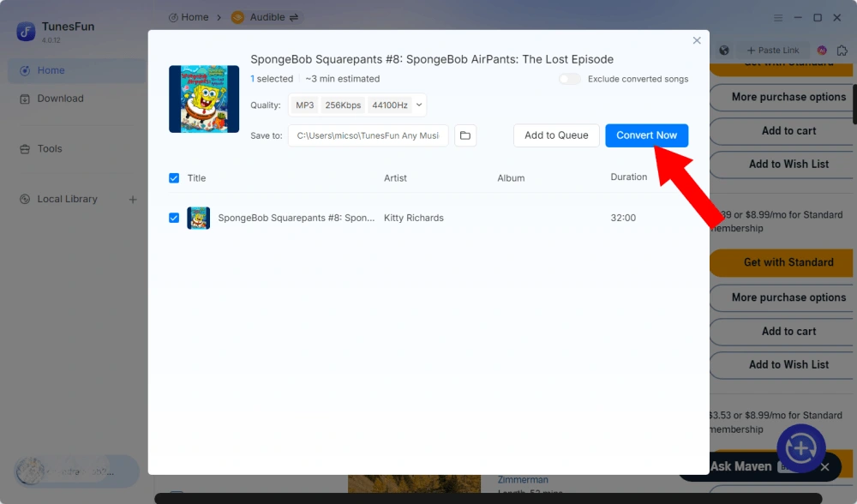Toggle Exclude converted songs switch
Image resolution: width=857 pixels, height=504 pixels.
coord(569,79)
